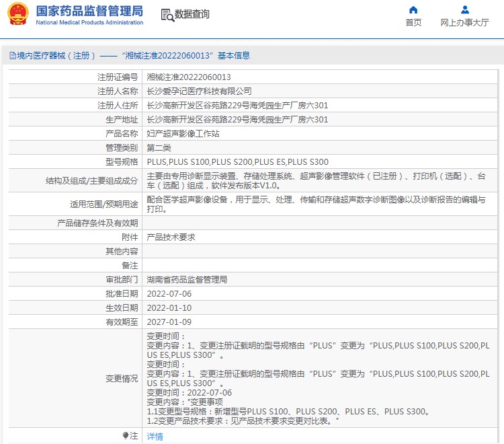The image size is (504, 444).
Task: Open the 详情 details link
Action: click(x=155, y=437)
